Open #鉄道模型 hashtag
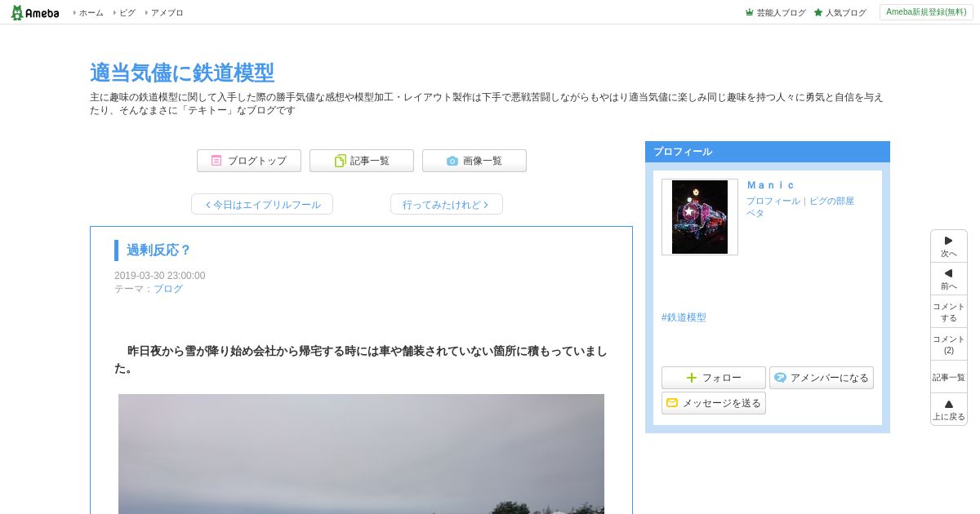 point(684,317)
